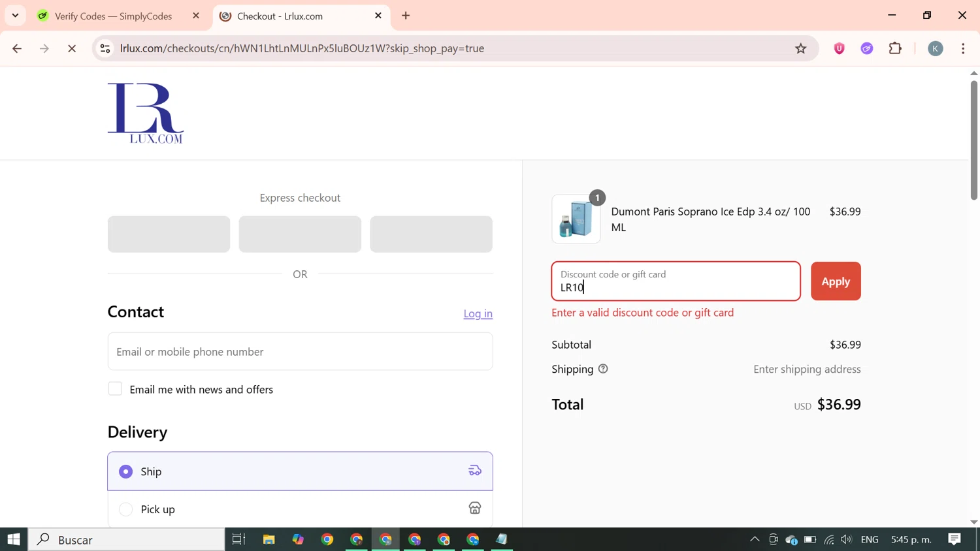
Task: Click the middle express checkout placeholder
Action: [x=300, y=234]
